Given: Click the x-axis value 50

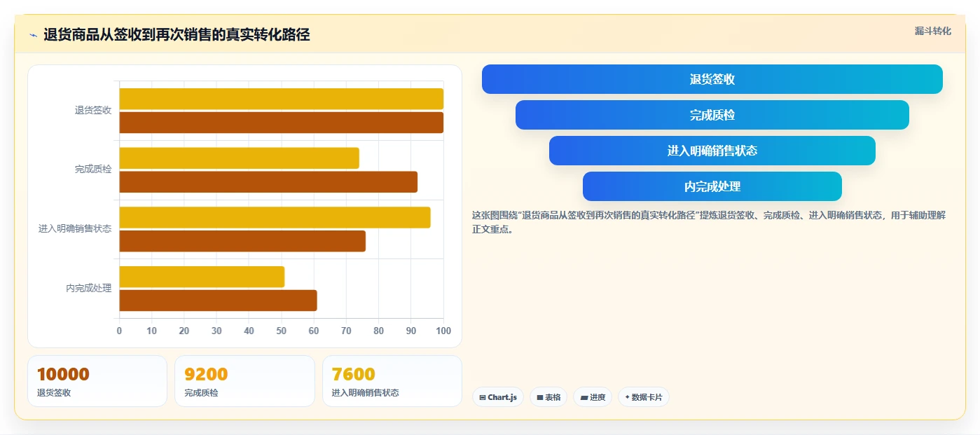Looking at the screenshot, I should click(x=281, y=331).
